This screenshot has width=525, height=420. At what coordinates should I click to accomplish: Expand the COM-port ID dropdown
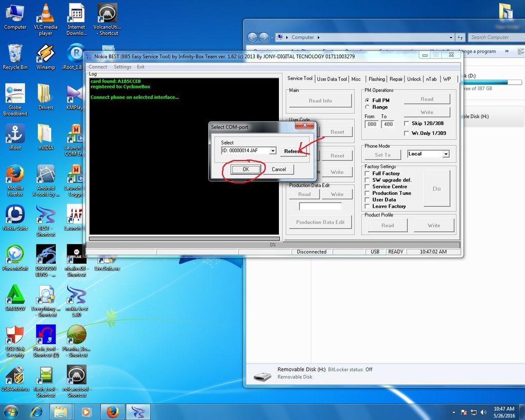(273, 151)
